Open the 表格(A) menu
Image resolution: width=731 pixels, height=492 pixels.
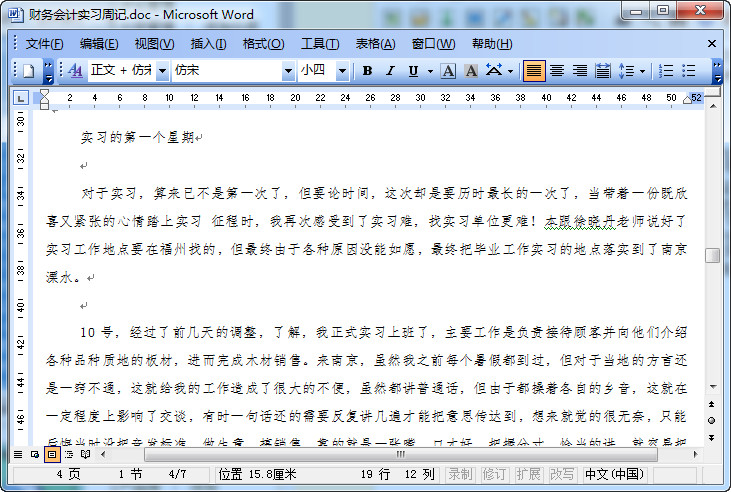click(375, 44)
